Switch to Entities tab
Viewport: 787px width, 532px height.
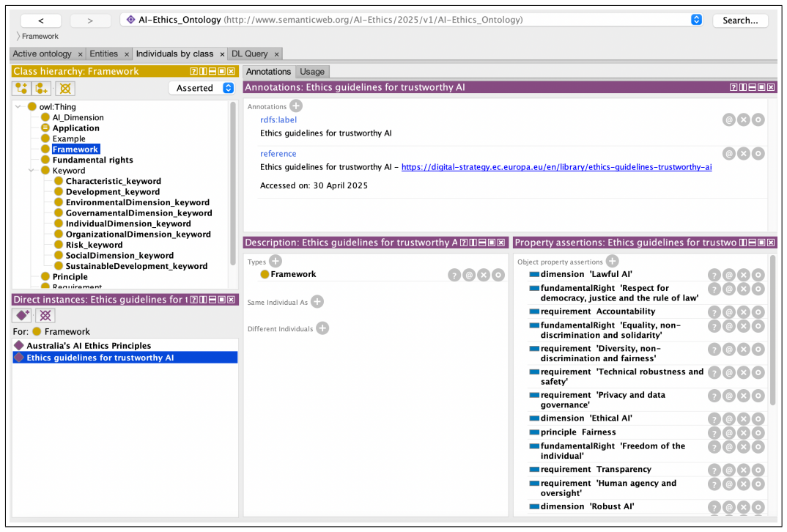(x=104, y=53)
